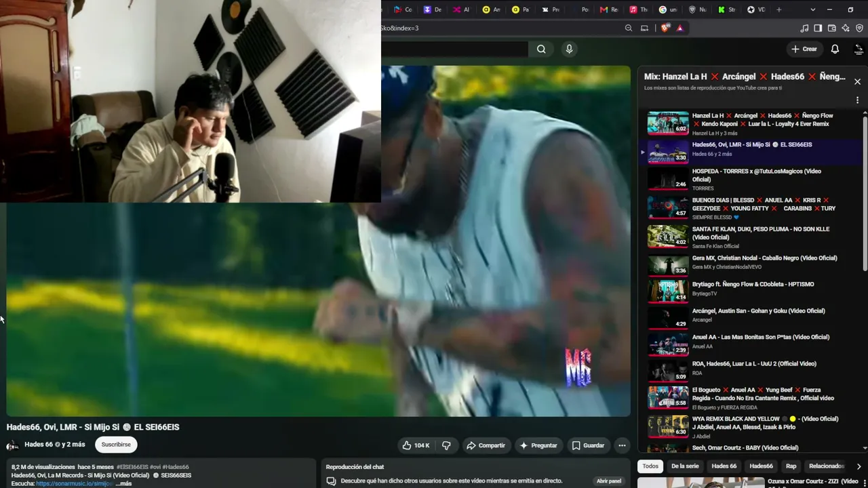This screenshot has height=488, width=868.
Task: Select the 'Rap' filter chip
Action: tap(791, 466)
